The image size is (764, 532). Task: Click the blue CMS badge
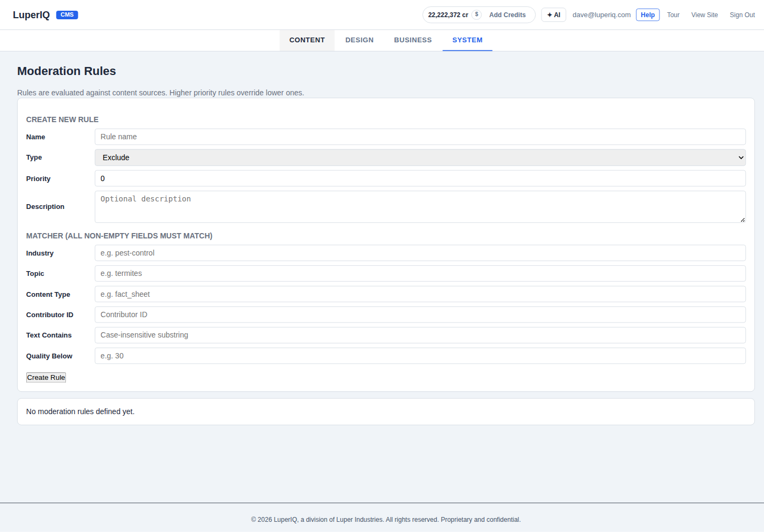click(x=67, y=14)
